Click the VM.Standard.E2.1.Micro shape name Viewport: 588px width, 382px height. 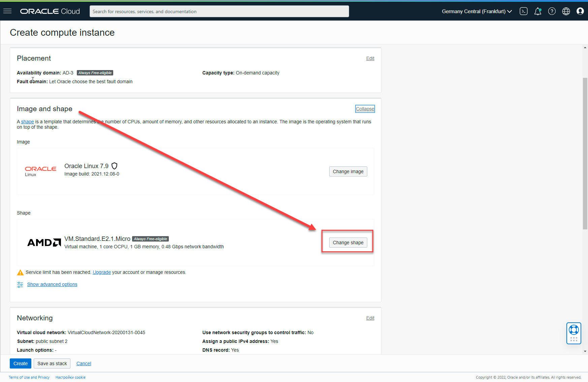(x=97, y=239)
